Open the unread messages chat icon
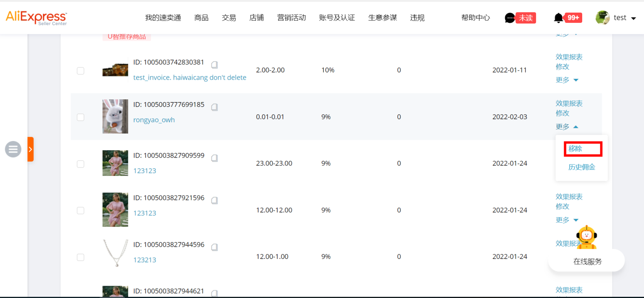644x298 pixels. [510, 18]
